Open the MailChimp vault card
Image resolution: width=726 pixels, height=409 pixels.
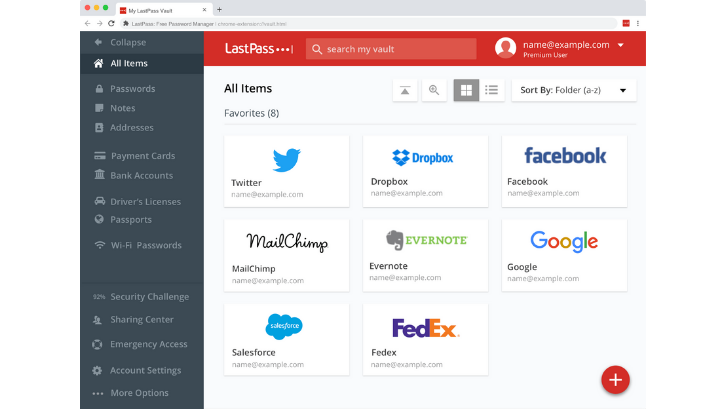pyautogui.click(x=287, y=256)
